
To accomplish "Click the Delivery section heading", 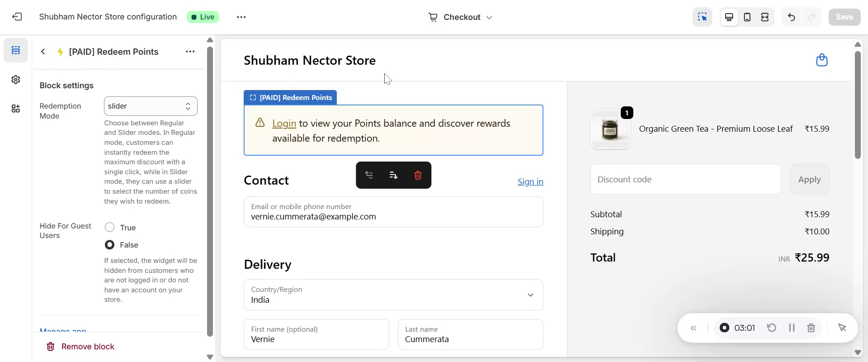I will tap(268, 264).
